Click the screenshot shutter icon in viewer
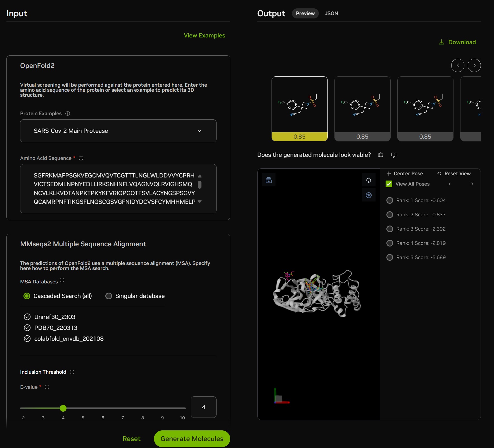 coord(369,195)
